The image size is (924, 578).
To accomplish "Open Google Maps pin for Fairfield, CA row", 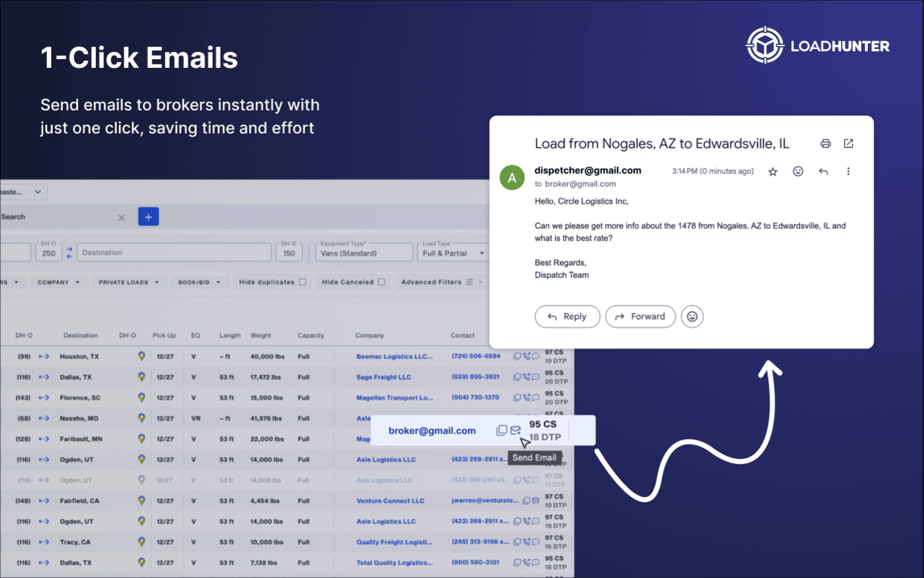I will 141,501.
